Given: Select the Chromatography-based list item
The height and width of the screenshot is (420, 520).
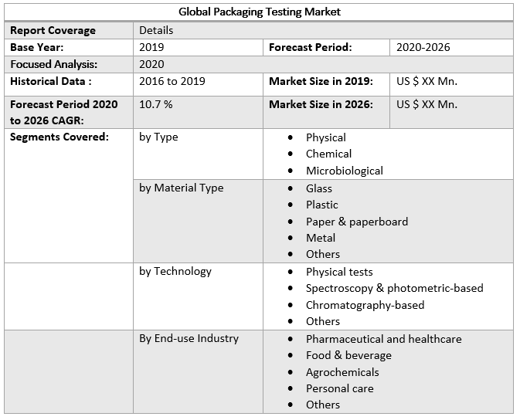Looking at the screenshot, I should coord(365,305).
